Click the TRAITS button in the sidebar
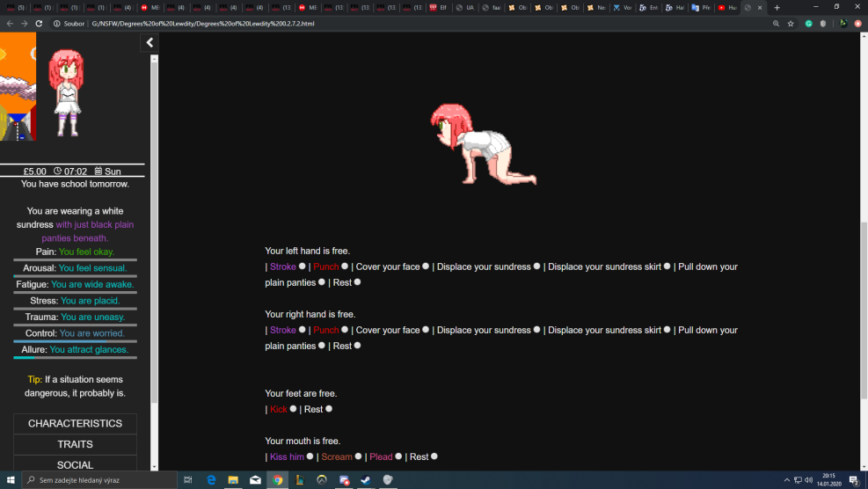This screenshot has height=489, width=868. point(75,445)
